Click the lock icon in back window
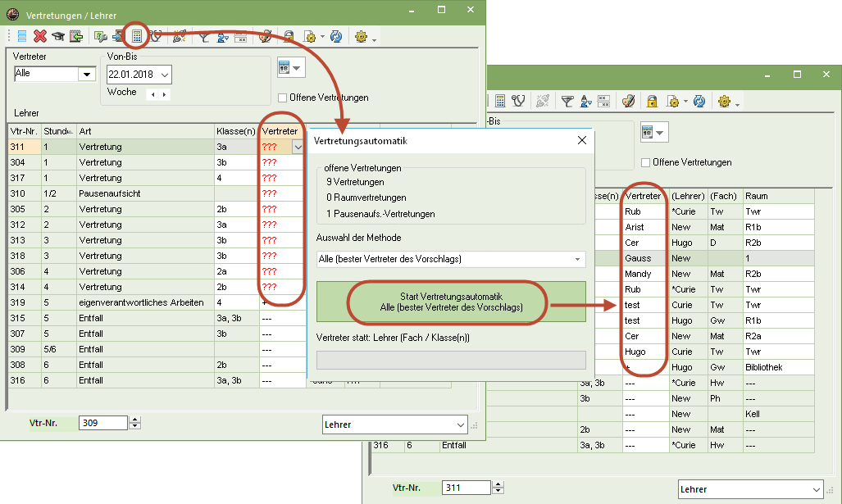 click(x=652, y=101)
